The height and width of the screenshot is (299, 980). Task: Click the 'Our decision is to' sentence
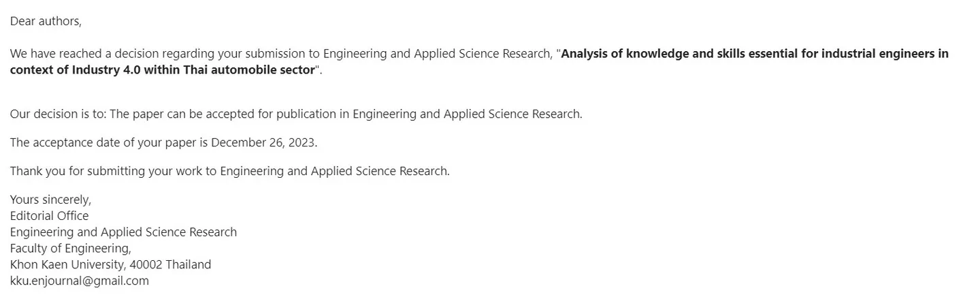[x=296, y=114]
